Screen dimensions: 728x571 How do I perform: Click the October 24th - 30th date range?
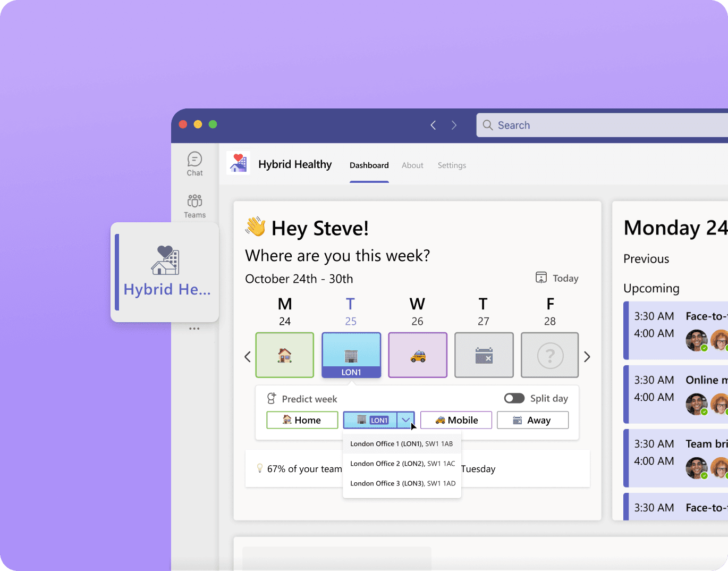click(x=299, y=279)
